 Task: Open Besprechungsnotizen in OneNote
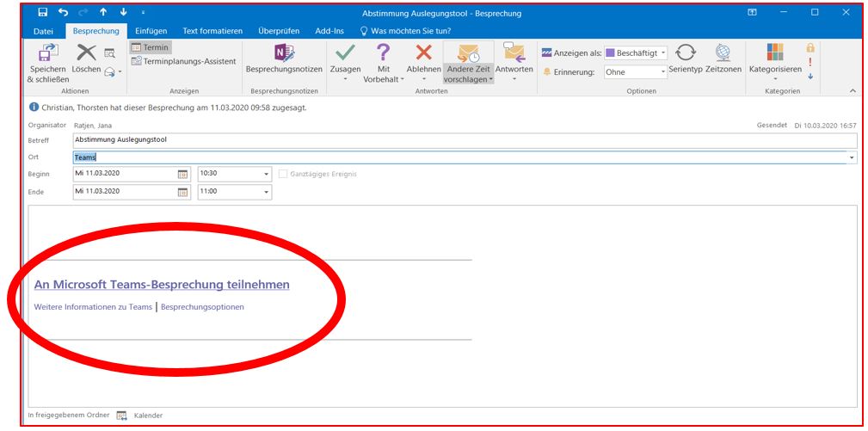pyautogui.click(x=284, y=59)
